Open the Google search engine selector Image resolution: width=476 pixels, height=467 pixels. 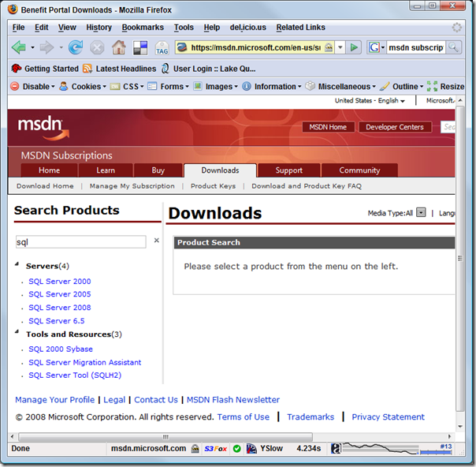377,47
